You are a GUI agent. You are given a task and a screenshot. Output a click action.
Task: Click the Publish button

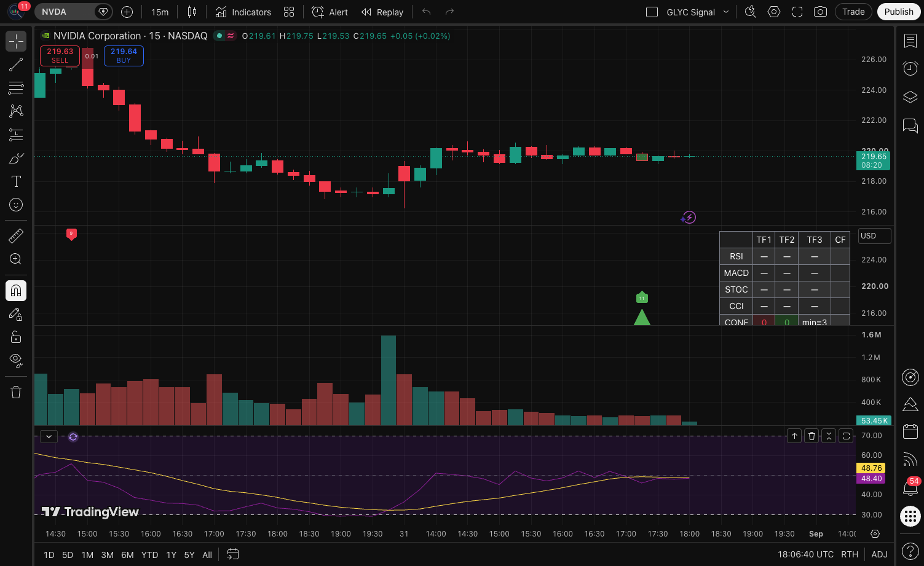point(899,12)
